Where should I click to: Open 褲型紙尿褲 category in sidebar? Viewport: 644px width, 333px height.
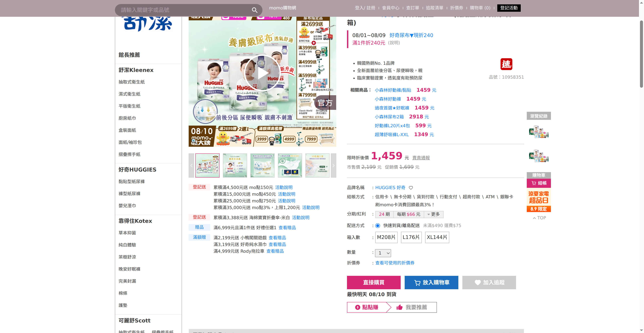[129, 193]
